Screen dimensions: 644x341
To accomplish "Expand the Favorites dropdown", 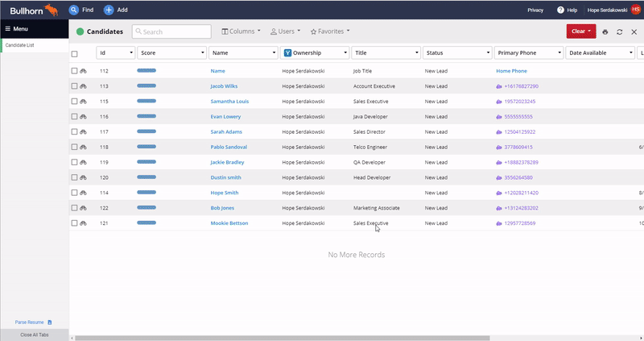I will (330, 31).
